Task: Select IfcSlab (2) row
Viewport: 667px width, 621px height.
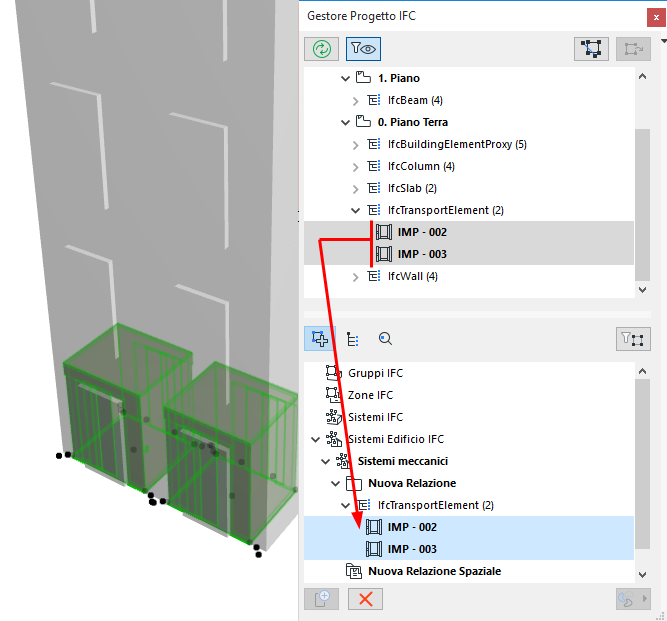Action: [x=412, y=188]
